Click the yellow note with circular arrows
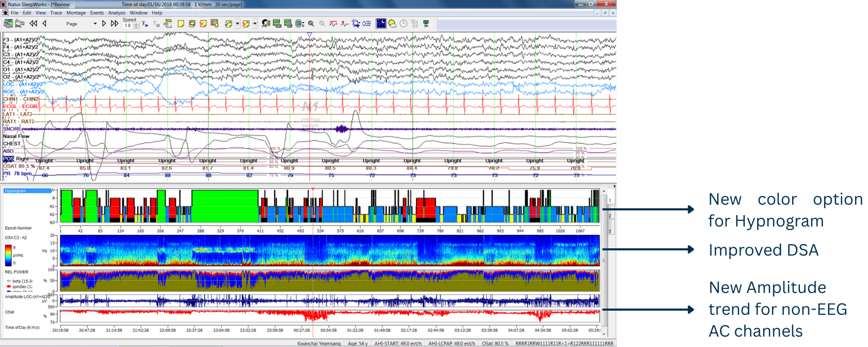 pyautogui.click(x=192, y=23)
